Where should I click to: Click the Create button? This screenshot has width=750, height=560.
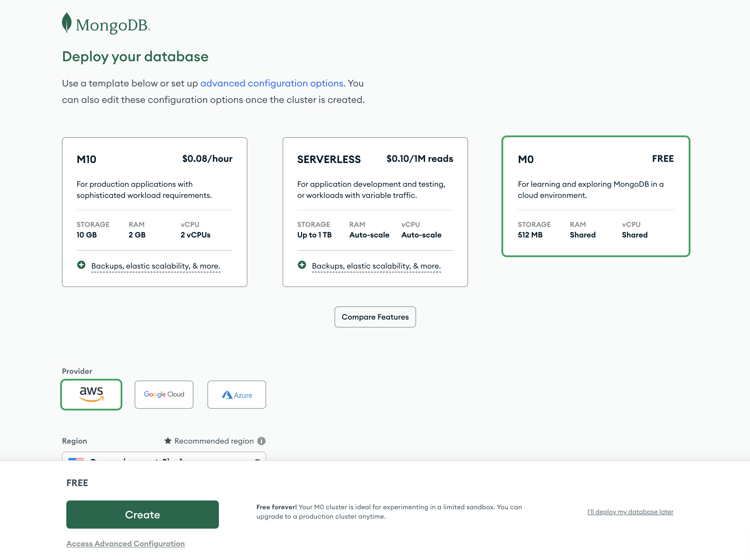[x=142, y=515]
